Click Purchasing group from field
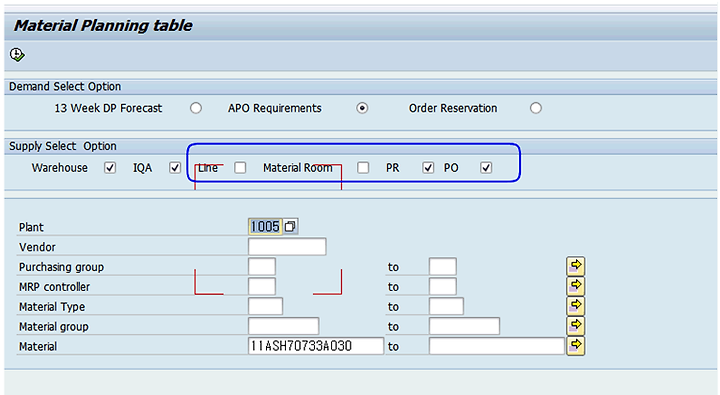720x395 pixels. tap(262, 266)
